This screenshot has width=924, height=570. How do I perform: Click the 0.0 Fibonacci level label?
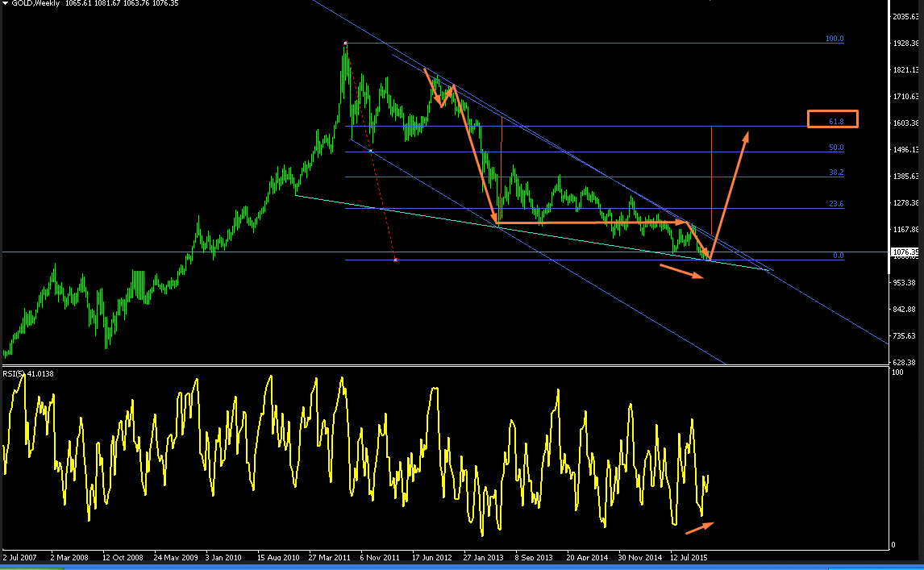point(839,256)
